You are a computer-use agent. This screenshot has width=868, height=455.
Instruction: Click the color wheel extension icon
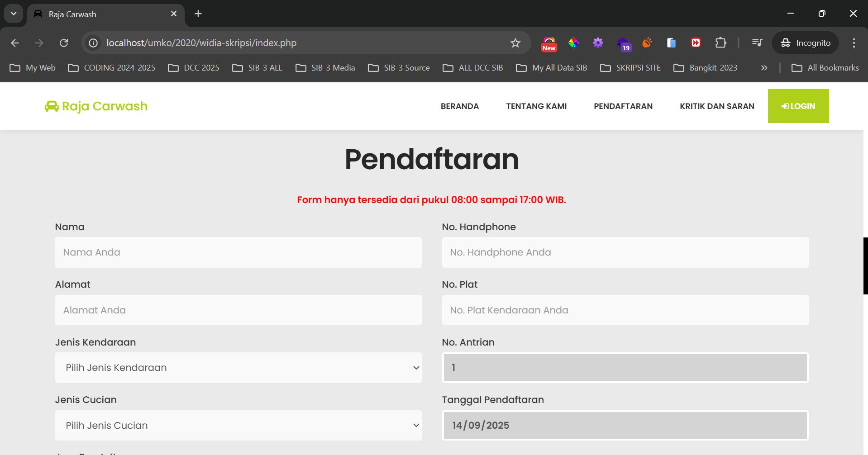click(573, 43)
